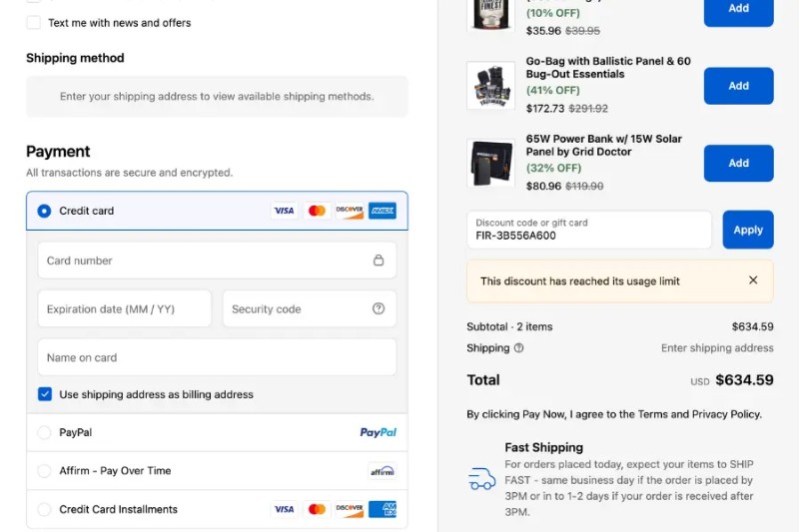Screen dimensions: 799x532
Task: Click the Discover logo in Credit card row
Action: click(x=350, y=211)
